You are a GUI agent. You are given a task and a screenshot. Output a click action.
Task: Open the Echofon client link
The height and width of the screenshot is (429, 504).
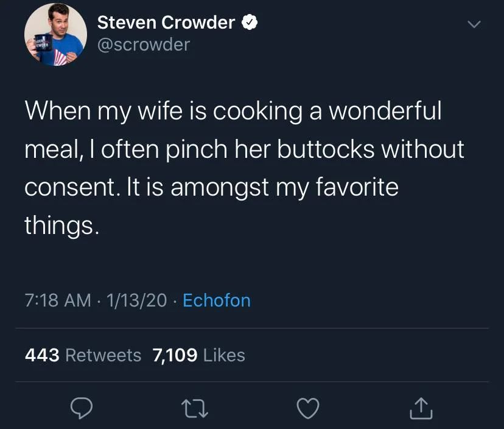click(216, 300)
